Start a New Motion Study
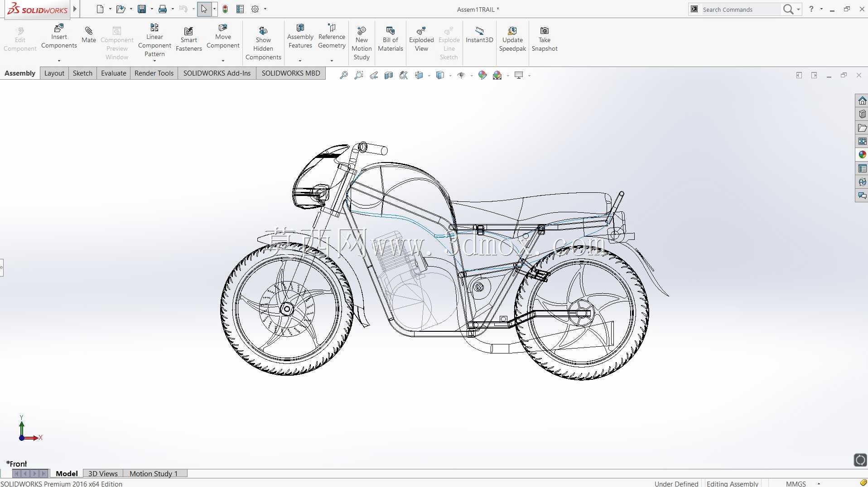868x487 pixels. [x=362, y=43]
